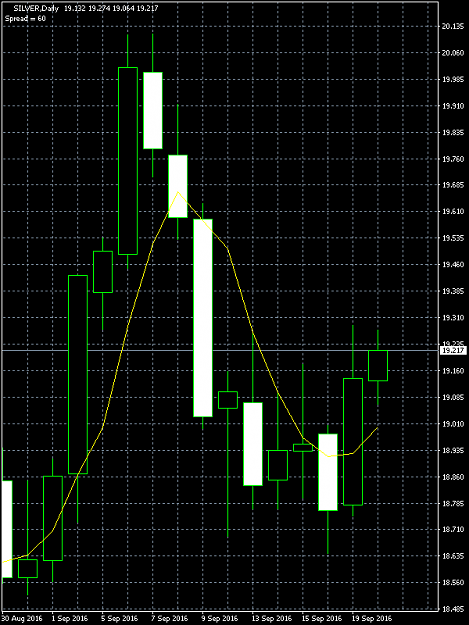469x625 pixels.
Task: Click the 7 Sep 2016 date label
Action: pos(170,619)
